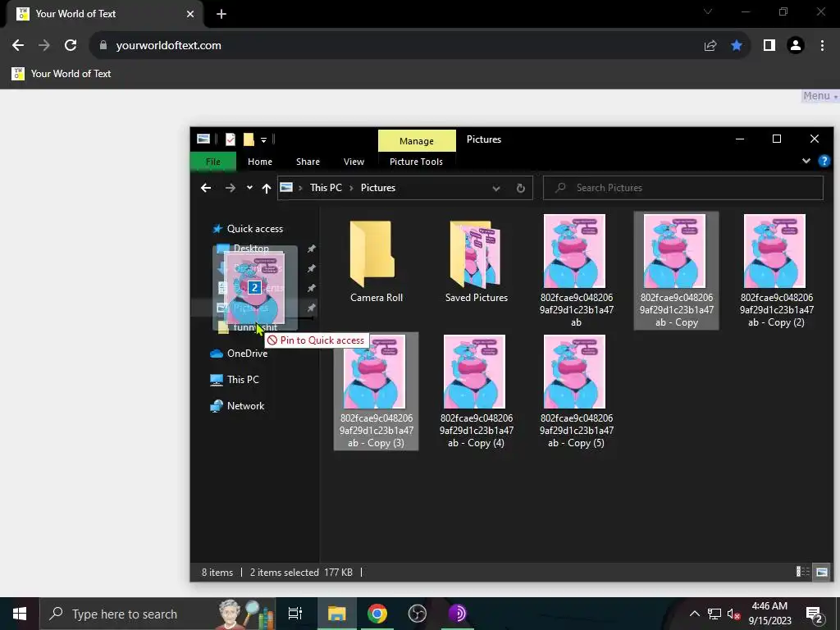This screenshot has height=630, width=840.
Task: Open the Picture Tools tab
Action: (416, 162)
